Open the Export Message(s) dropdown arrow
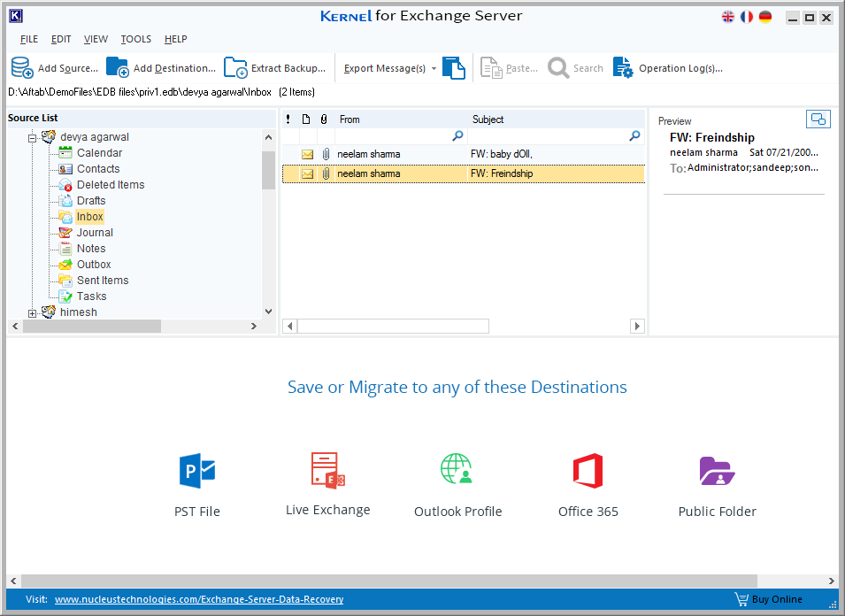The image size is (845, 616). [434, 68]
